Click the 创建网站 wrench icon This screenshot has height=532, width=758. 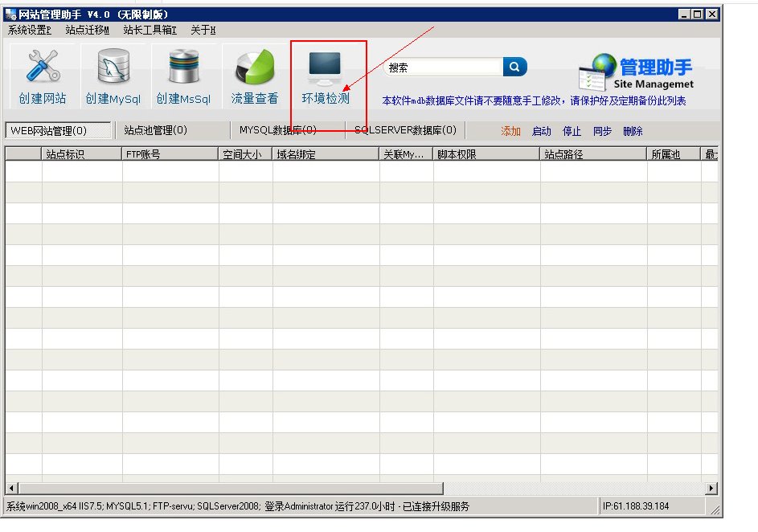point(42,68)
